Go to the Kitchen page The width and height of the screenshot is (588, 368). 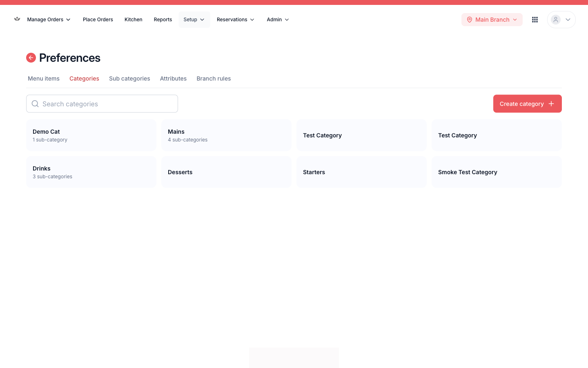point(134,20)
